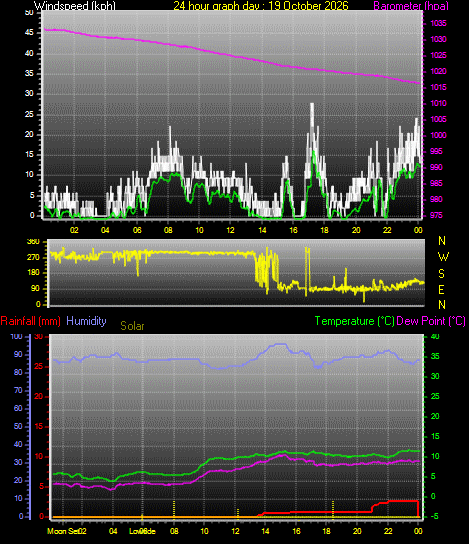Click the red rainfall axis value 15

pos(39,426)
